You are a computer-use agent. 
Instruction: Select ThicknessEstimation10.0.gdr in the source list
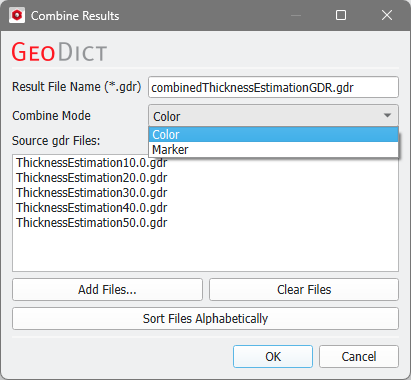92,163
